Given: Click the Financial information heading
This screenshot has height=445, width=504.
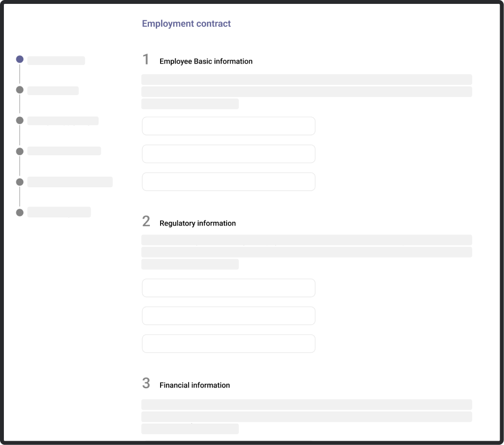Looking at the screenshot, I should click(195, 385).
